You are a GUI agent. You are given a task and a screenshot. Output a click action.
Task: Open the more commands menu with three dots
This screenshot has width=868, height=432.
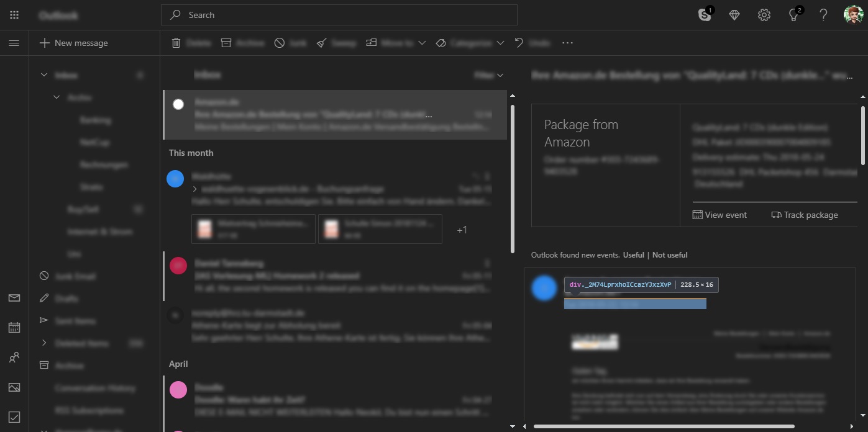[x=567, y=42]
